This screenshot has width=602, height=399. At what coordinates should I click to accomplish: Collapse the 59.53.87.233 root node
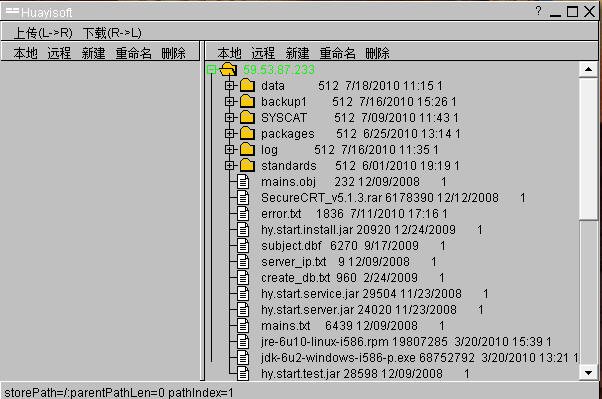pos(211,70)
